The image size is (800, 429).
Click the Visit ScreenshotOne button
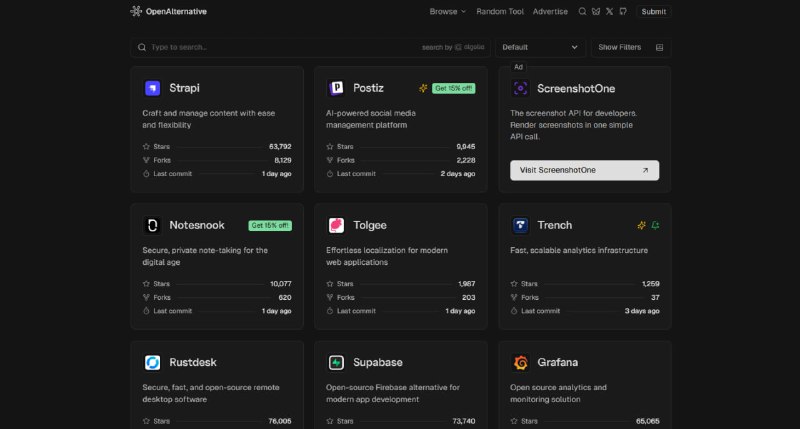click(x=584, y=170)
